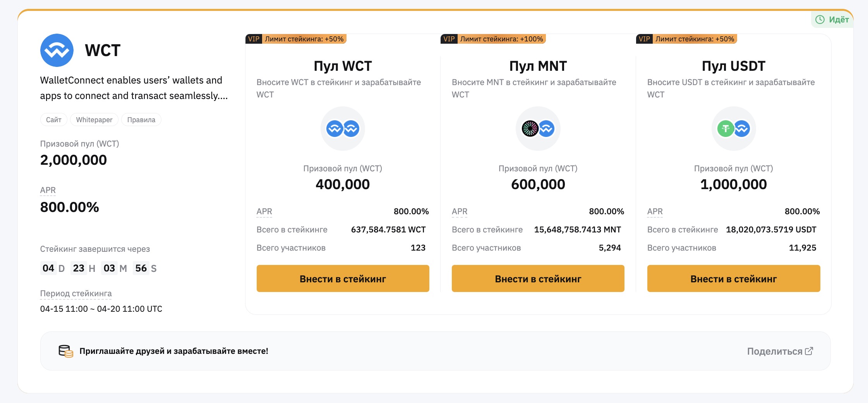Click the Период стейкинга underlined label
868x403 pixels.
click(x=76, y=294)
